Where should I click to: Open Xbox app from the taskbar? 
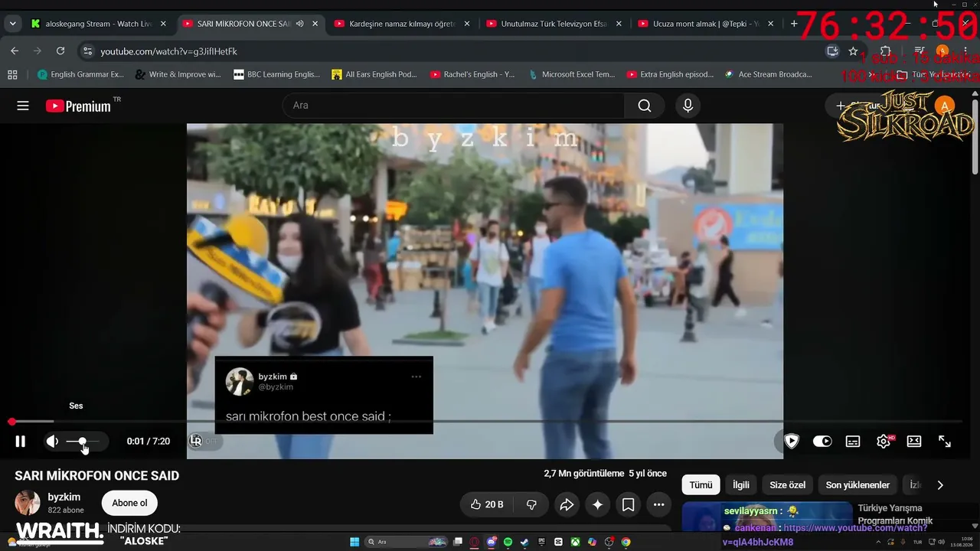(x=575, y=542)
